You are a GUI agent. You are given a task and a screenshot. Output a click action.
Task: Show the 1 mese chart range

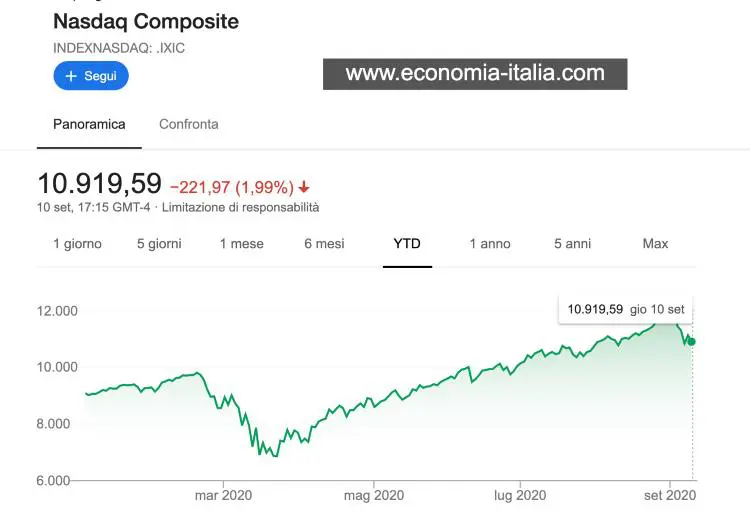point(242,244)
